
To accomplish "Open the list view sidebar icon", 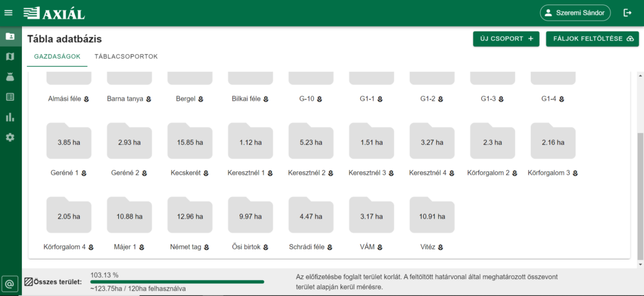I will [10, 97].
